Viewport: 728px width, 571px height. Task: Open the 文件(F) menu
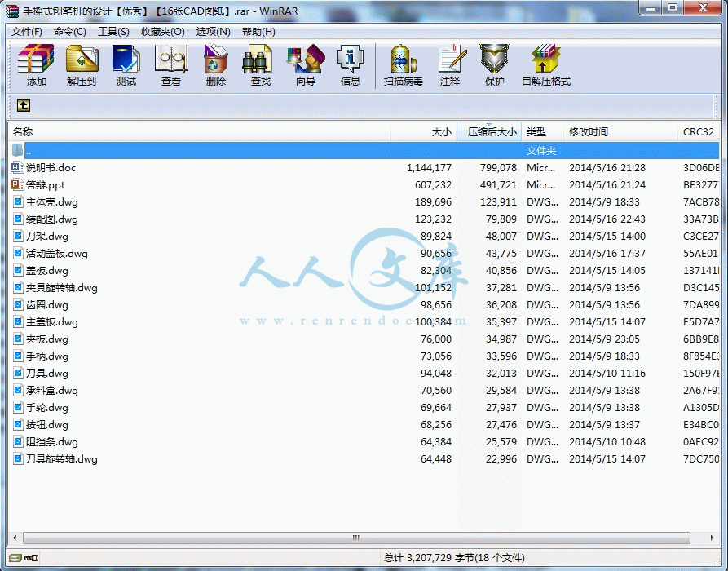[26, 32]
